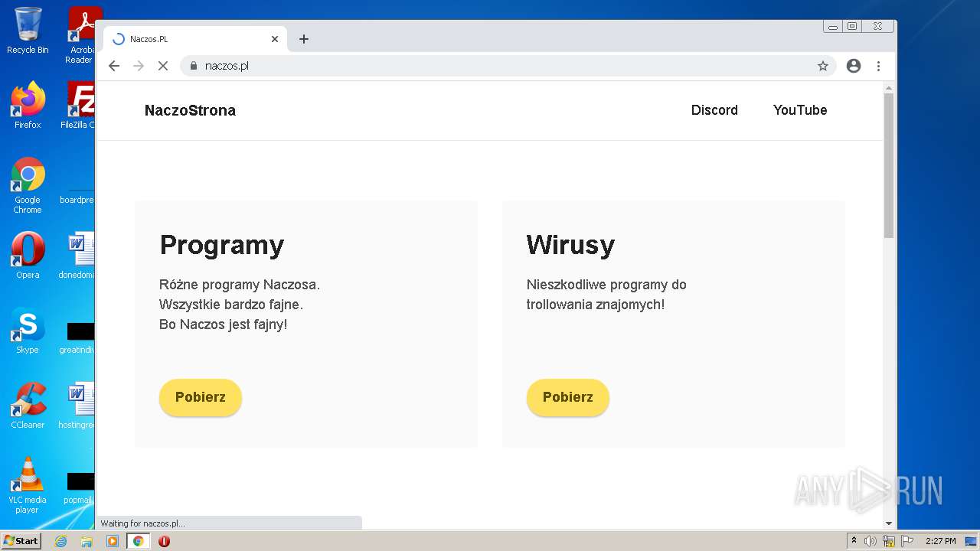Screen dimensions: 980x551
Task: Open the greatindi desktop file
Action: point(79,337)
